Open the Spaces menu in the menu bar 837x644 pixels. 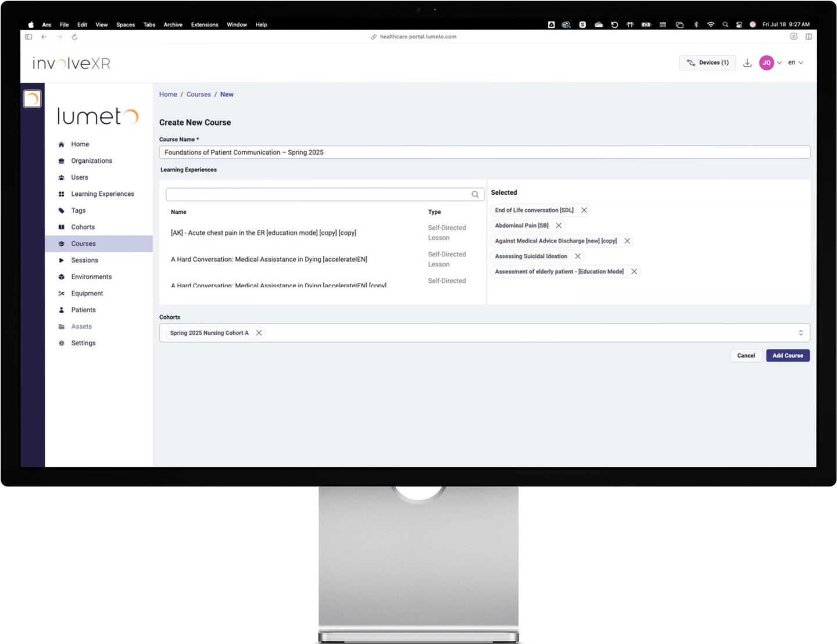coord(126,24)
